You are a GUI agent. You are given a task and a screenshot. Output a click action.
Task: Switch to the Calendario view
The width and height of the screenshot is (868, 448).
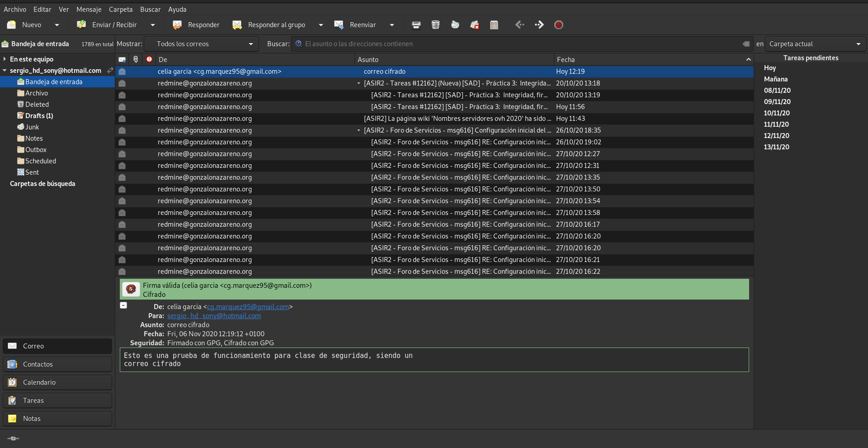click(x=57, y=382)
